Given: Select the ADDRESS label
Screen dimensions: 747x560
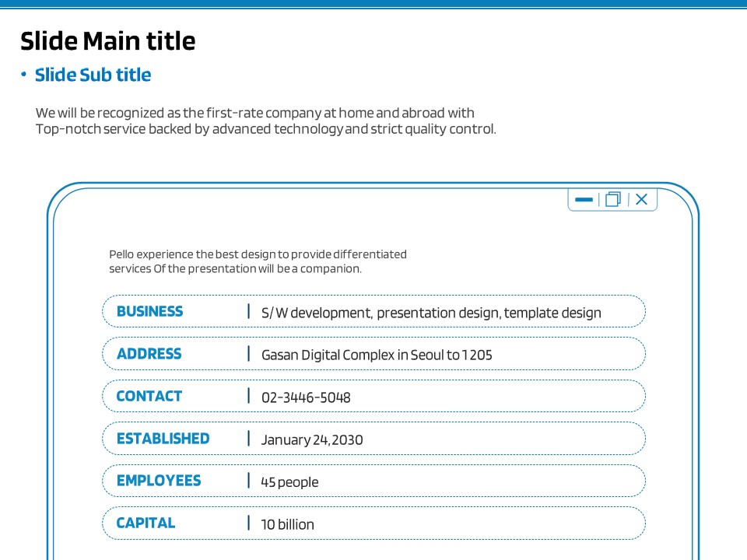Looking at the screenshot, I should click(149, 354).
